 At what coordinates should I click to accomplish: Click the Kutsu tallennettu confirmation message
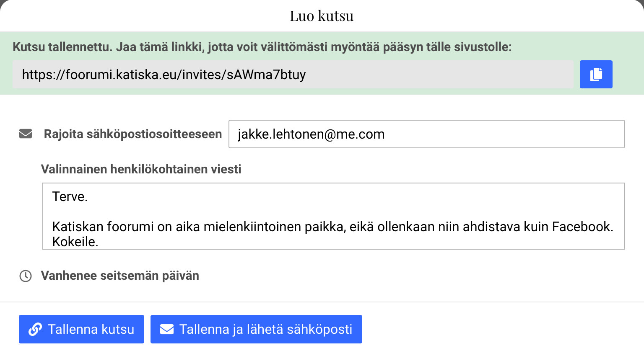tap(262, 46)
